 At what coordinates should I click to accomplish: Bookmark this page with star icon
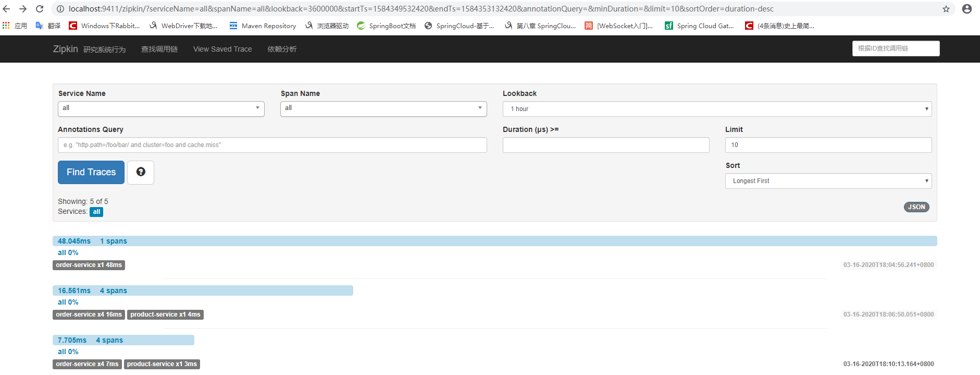tap(946, 9)
